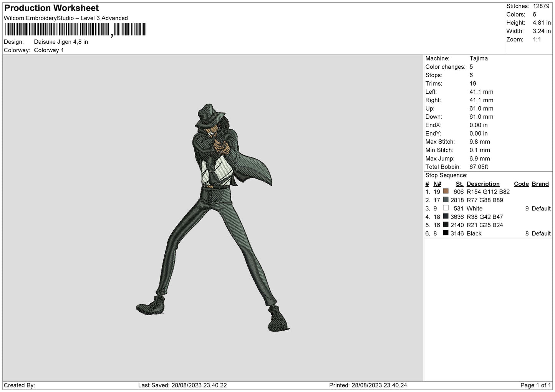Select the Total Bobbin value '67.05ft'
This screenshot has width=555, height=392.
click(479, 167)
